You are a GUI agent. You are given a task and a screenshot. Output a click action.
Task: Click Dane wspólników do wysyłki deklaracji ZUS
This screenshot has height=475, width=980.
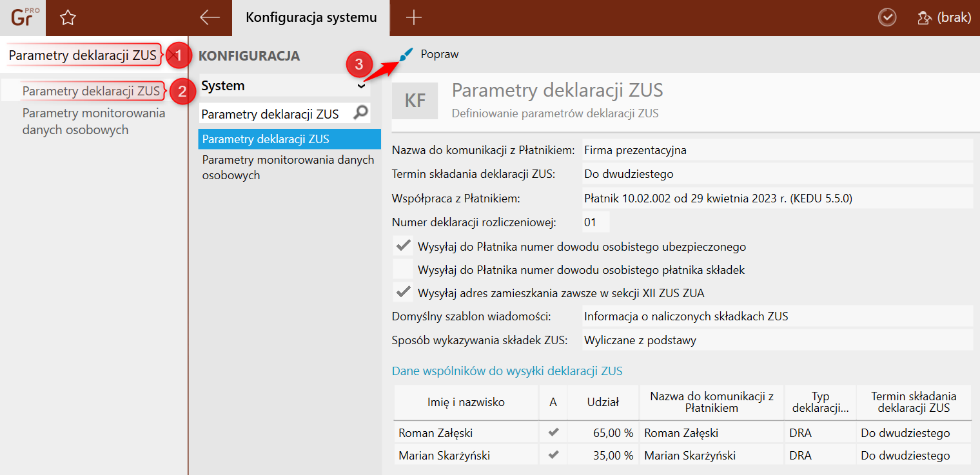[507, 371]
